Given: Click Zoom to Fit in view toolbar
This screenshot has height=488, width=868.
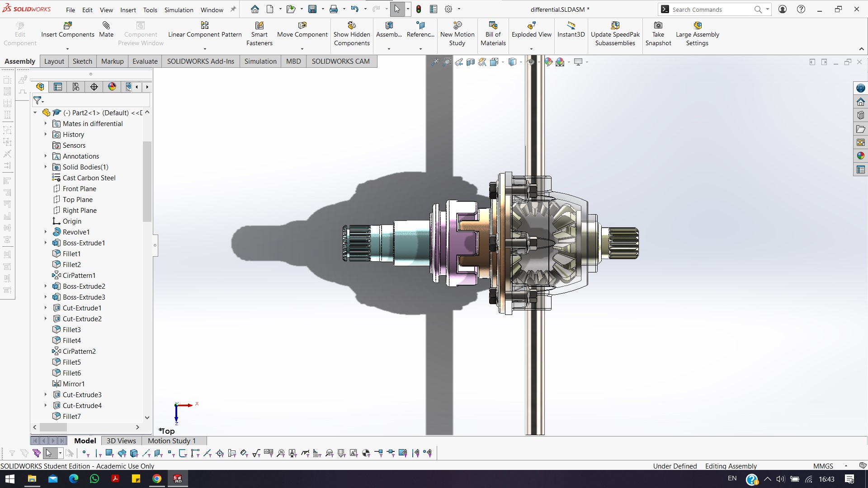Looking at the screenshot, I should (435, 62).
